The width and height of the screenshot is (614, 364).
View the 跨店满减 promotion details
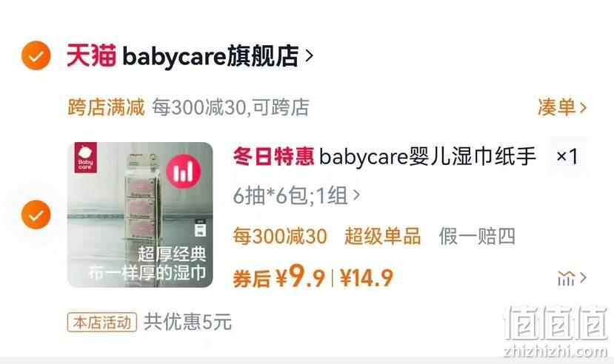(x=188, y=107)
